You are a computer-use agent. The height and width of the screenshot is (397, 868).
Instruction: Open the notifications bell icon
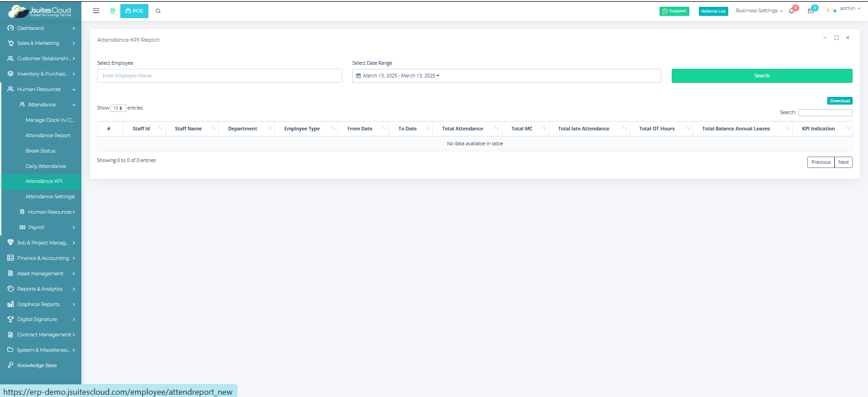coord(792,11)
